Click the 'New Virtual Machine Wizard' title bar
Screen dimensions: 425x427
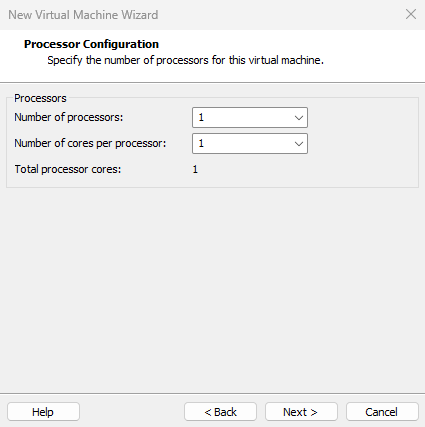83,15
